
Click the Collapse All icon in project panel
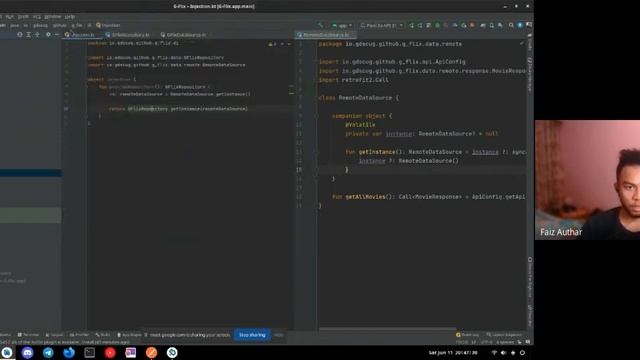pyautogui.click(x=38, y=35)
